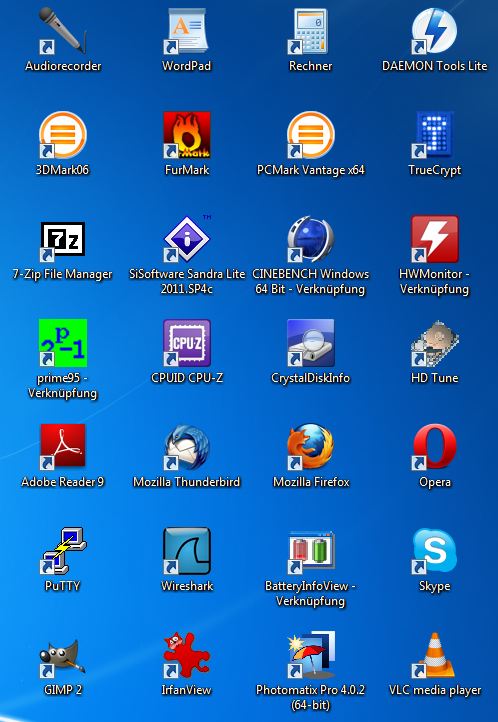
Task: Select the Rechner calculator icon
Action: (x=310, y=31)
